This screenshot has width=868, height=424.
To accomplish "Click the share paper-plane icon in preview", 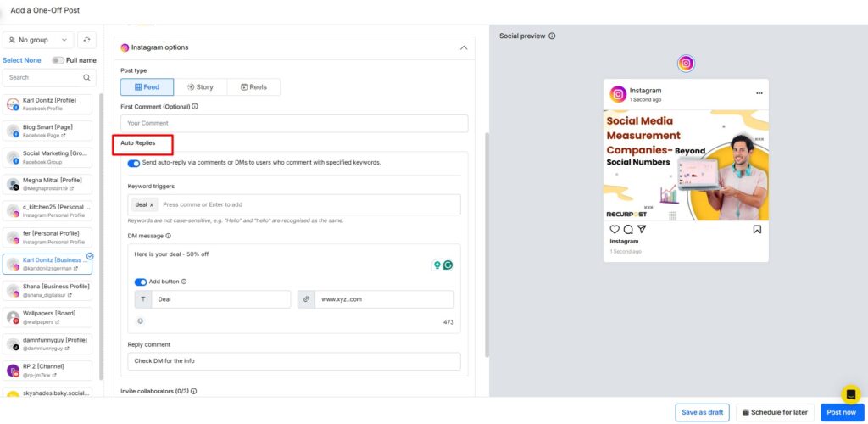I will [642, 229].
